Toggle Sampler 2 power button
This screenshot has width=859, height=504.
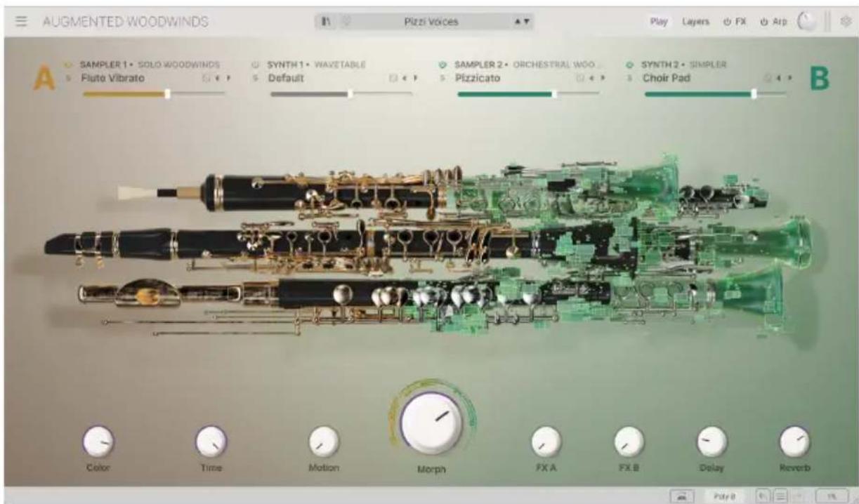443,65
